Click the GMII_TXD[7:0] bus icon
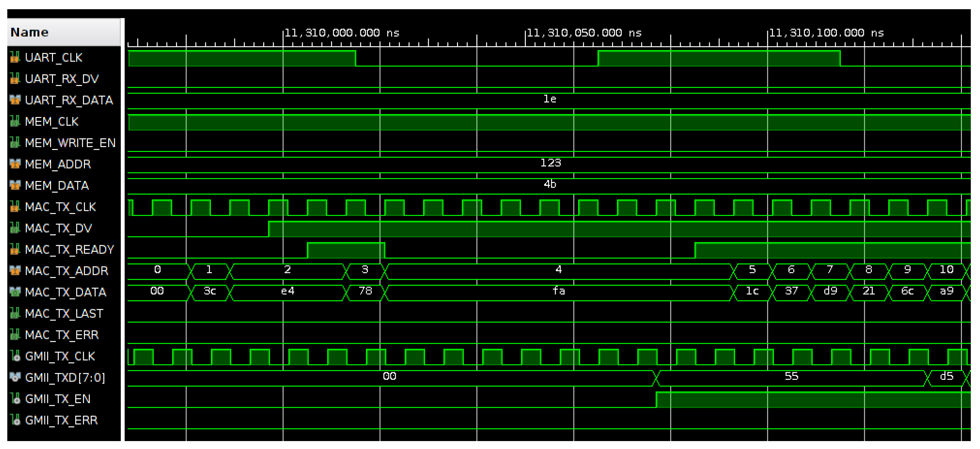Viewport: 980px width, 449px height. coord(15,377)
